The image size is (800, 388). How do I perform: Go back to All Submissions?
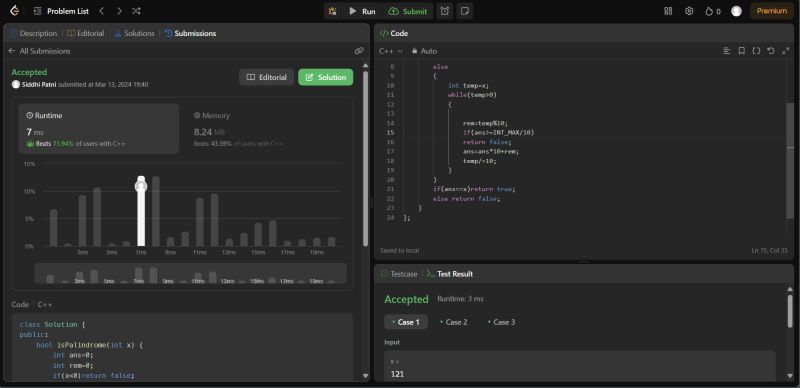coord(39,51)
